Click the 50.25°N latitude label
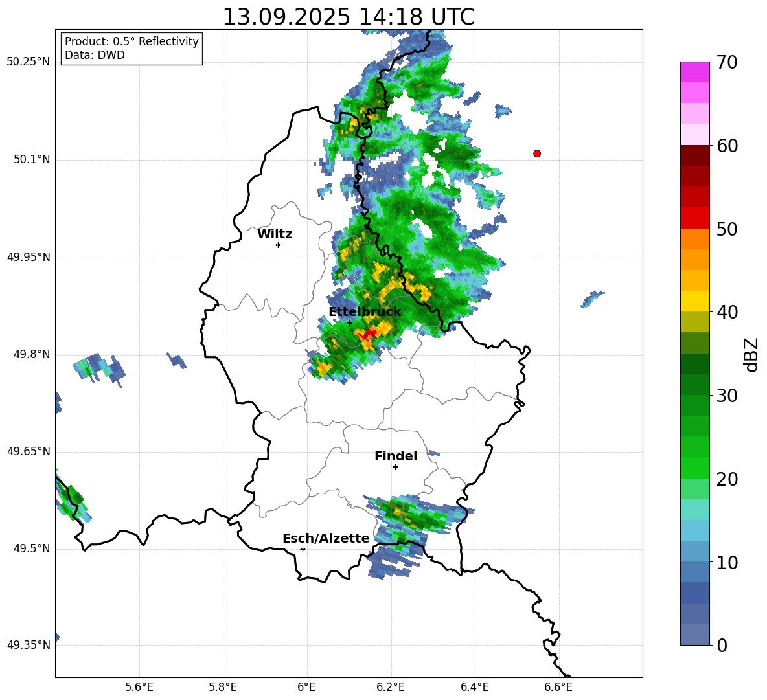767x700 pixels. click(28, 62)
